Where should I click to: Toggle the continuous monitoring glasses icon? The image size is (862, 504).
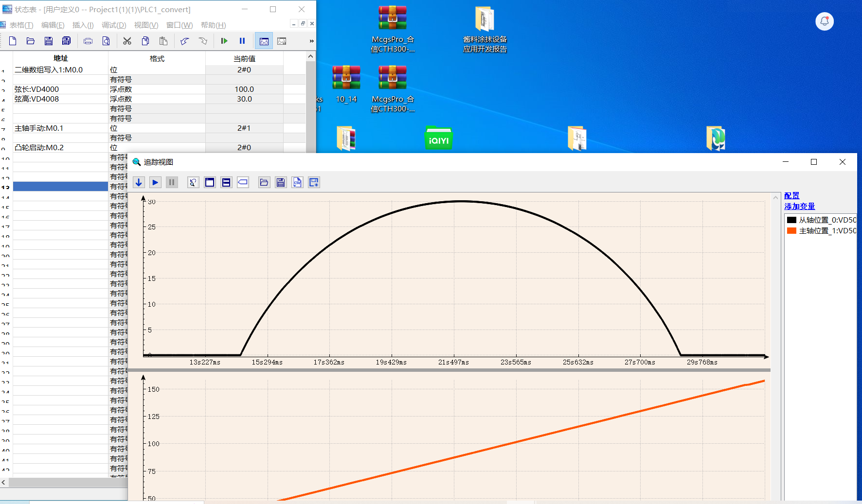click(264, 41)
